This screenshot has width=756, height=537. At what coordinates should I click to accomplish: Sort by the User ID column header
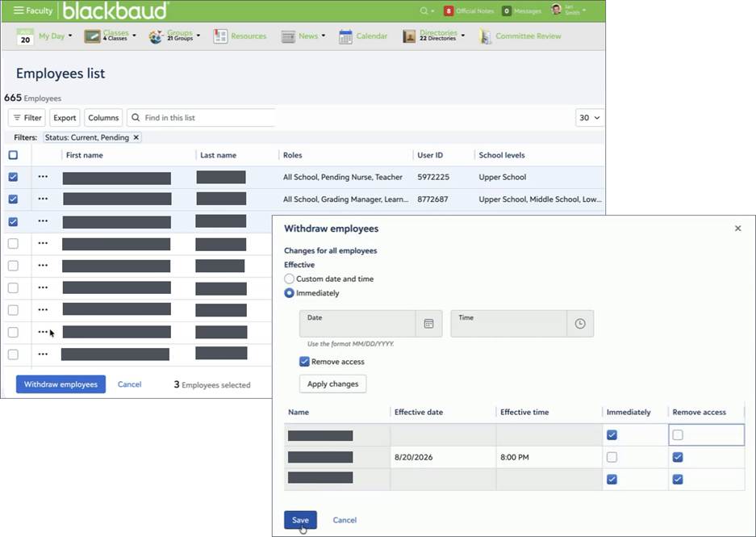[x=430, y=155]
